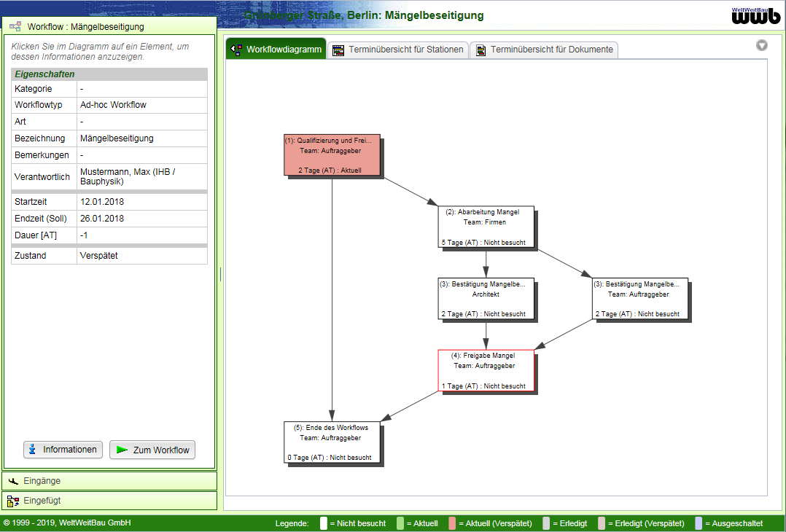Open the Terminübersicht für Dokumente tab
The image size is (786, 532).
544,50
